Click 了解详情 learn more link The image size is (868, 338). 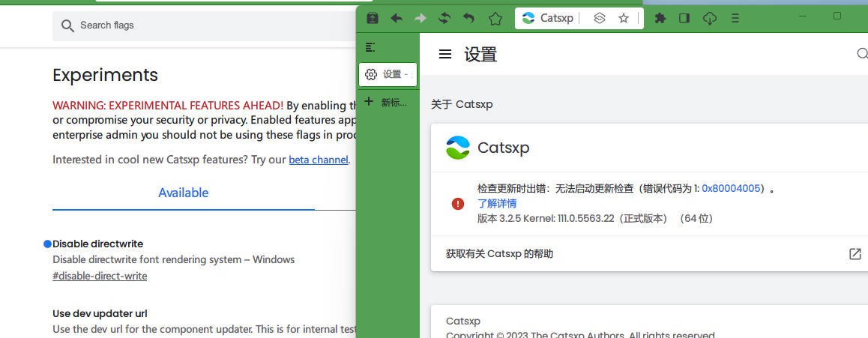(497, 204)
